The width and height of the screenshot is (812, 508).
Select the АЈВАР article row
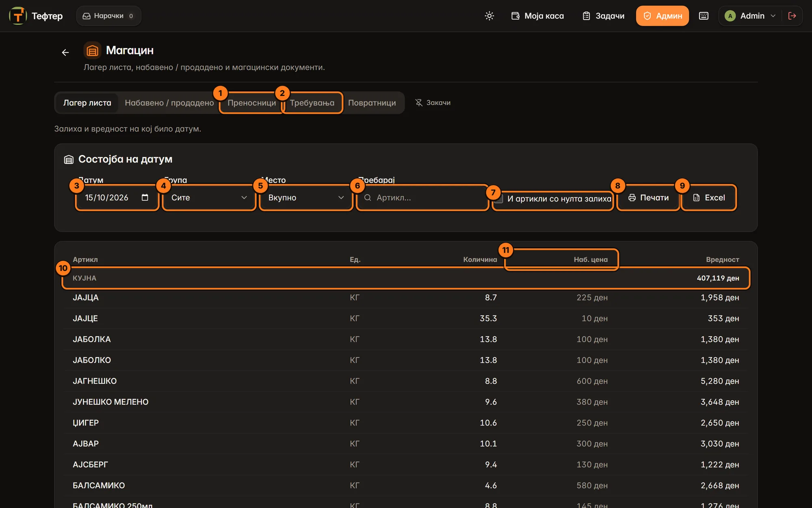pos(406,444)
